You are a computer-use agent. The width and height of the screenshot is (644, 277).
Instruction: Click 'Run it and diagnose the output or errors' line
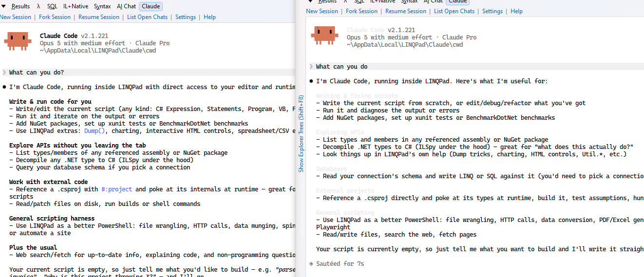388,111
